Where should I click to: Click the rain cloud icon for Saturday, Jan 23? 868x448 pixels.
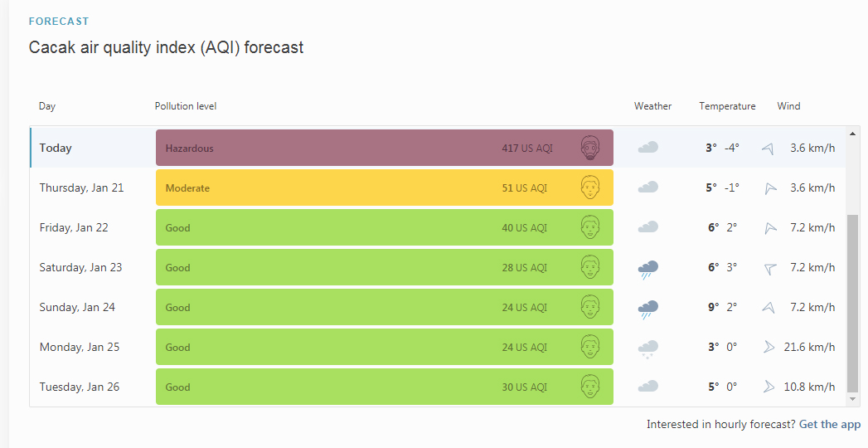pos(647,269)
